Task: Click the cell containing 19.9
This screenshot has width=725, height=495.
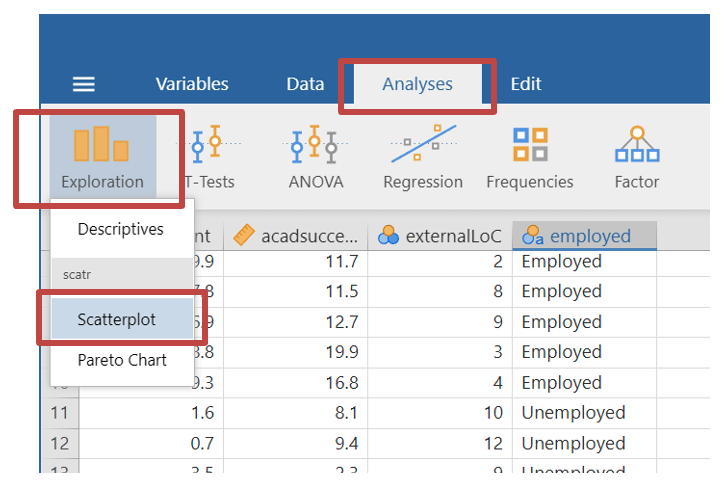Action: pos(295,352)
